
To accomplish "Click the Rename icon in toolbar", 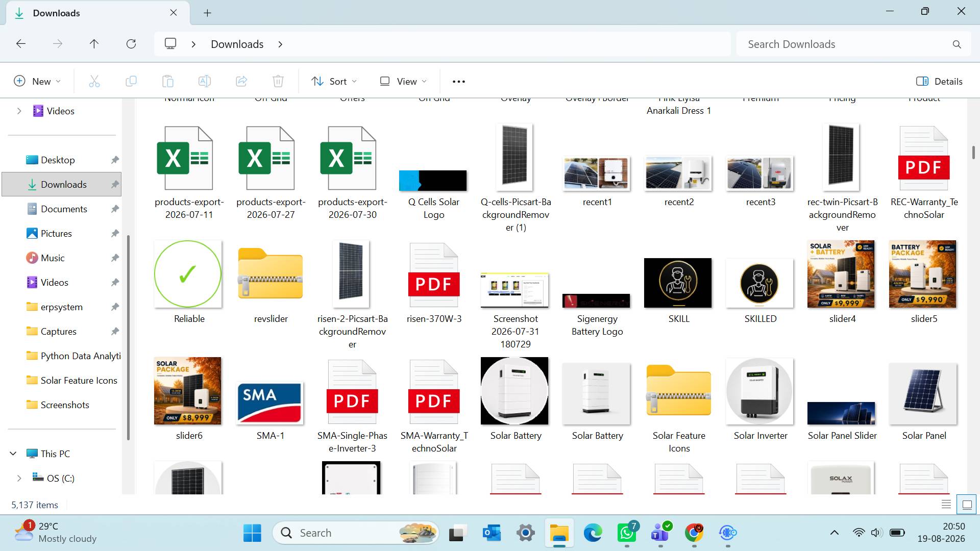I will click(x=205, y=81).
